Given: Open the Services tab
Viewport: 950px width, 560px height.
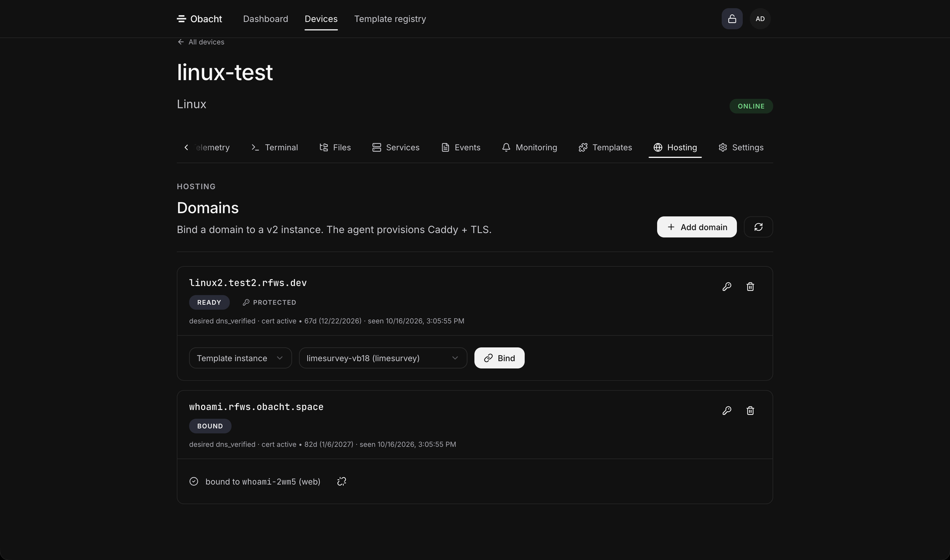Looking at the screenshot, I should tap(396, 147).
